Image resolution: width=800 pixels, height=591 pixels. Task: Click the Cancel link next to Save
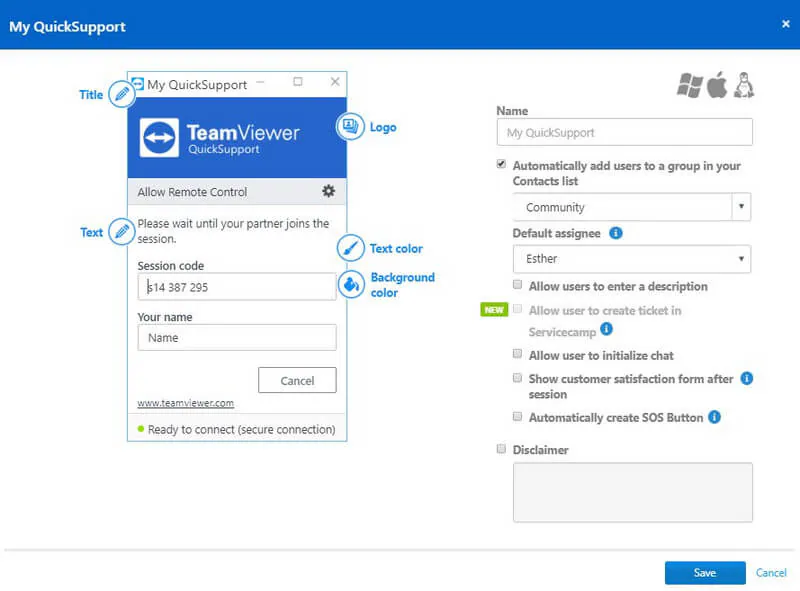771,573
